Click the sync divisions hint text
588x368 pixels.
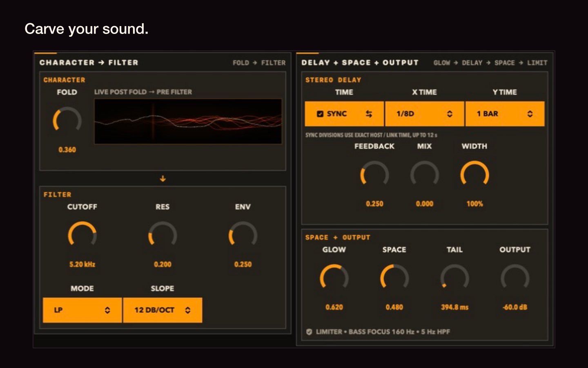[371, 135]
